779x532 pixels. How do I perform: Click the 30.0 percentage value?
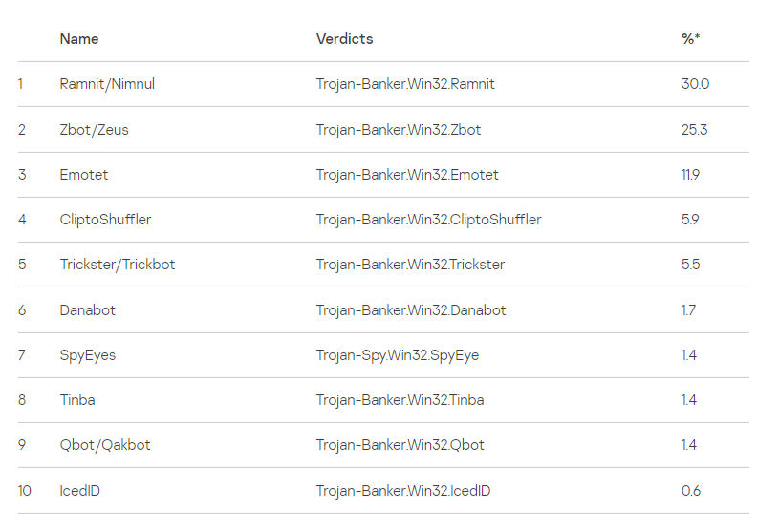tap(695, 84)
